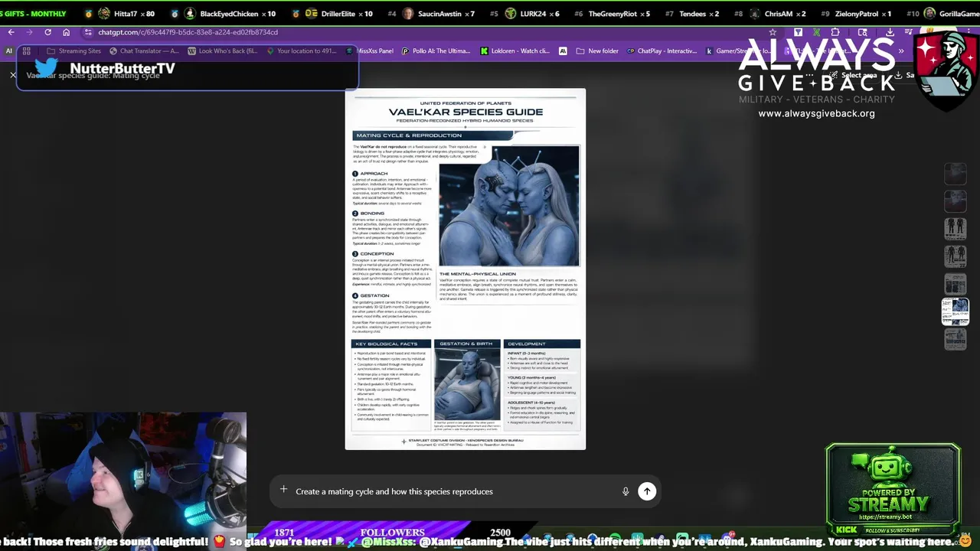Select the bottom thumbnail in the strip
Screen dimensions: 980x551
point(955,339)
